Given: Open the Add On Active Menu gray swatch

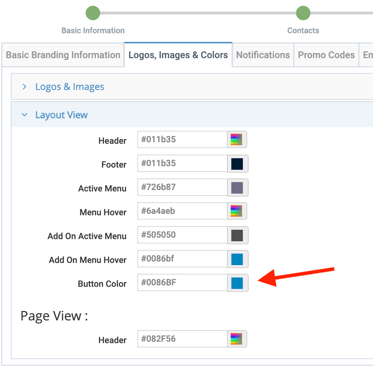Looking at the screenshot, I should 237,235.
